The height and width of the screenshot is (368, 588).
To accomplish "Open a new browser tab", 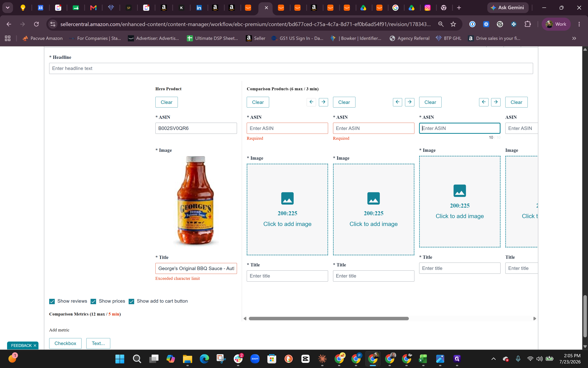I will point(459,8).
